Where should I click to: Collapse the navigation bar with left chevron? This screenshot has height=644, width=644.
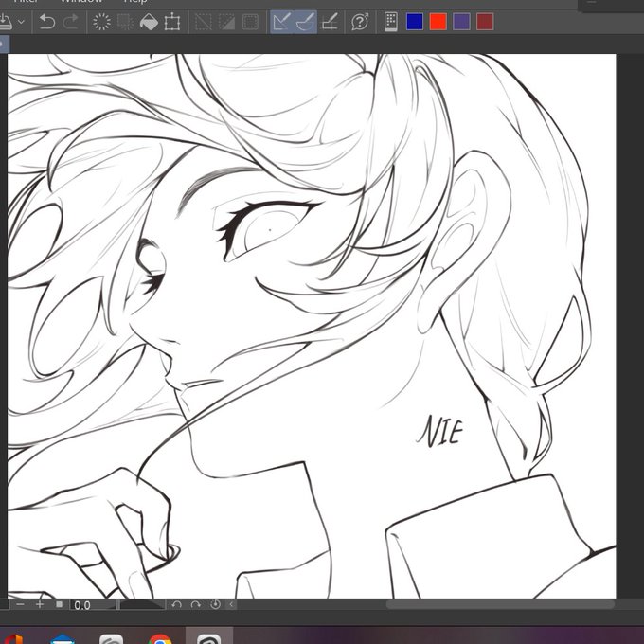tap(231, 604)
